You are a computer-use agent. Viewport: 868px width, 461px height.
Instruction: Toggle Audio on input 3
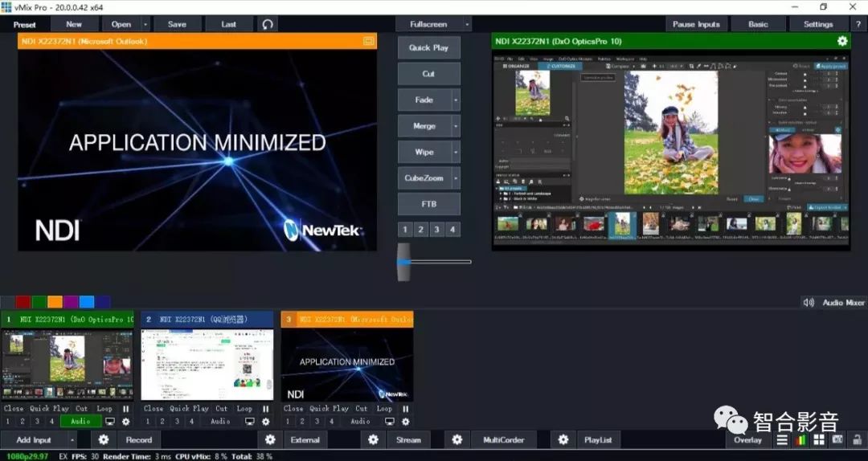click(360, 422)
